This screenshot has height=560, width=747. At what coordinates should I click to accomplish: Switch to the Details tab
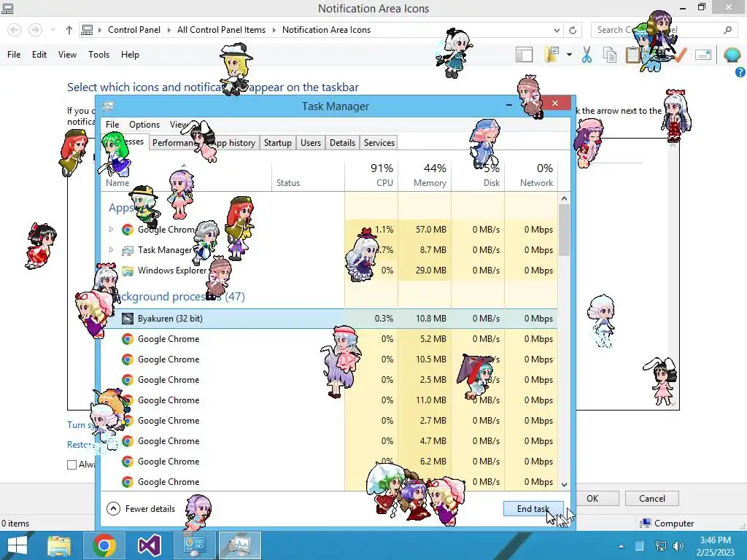tap(342, 143)
